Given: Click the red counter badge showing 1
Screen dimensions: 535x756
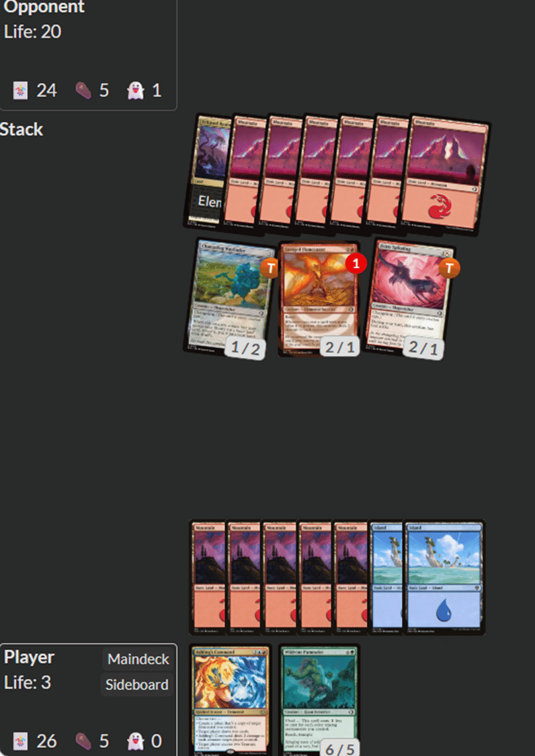Looking at the screenshot, I should [x=356, y=263].
